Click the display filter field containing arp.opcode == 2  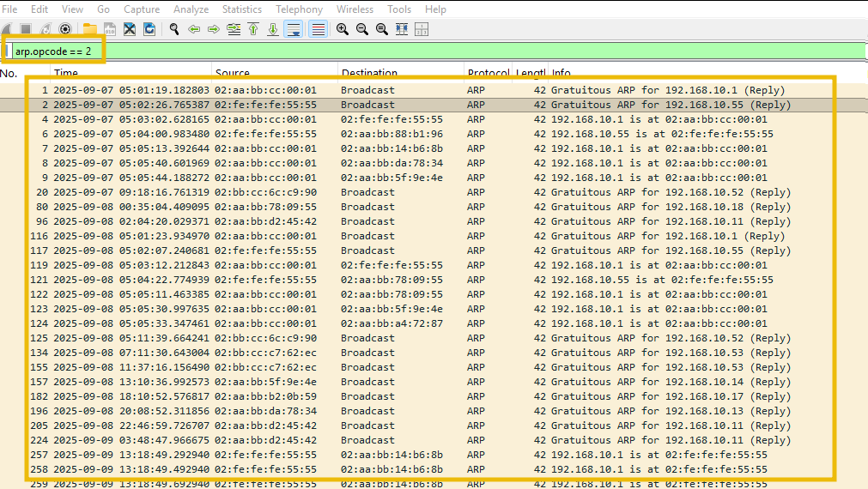coord(437,51)
